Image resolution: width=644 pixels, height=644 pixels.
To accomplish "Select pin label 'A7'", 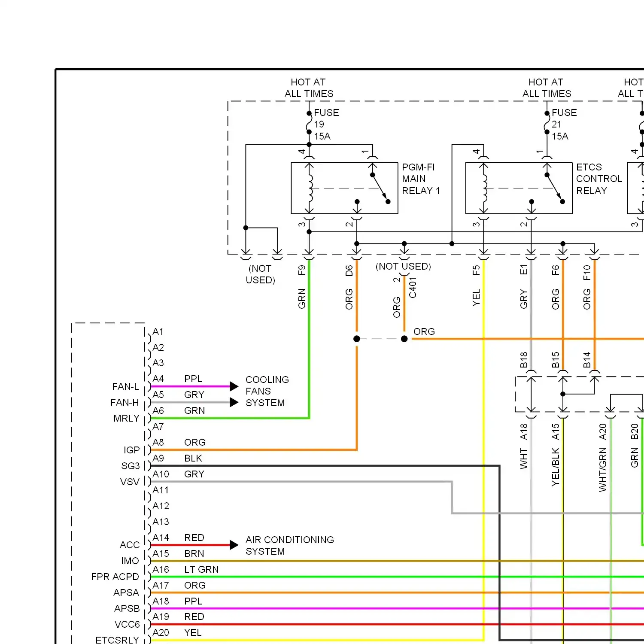I will 158,426.
